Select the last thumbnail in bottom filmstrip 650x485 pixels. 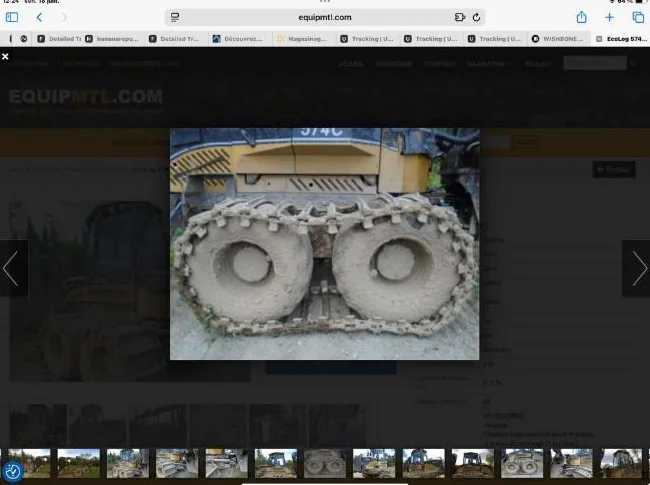click(621, 463)
